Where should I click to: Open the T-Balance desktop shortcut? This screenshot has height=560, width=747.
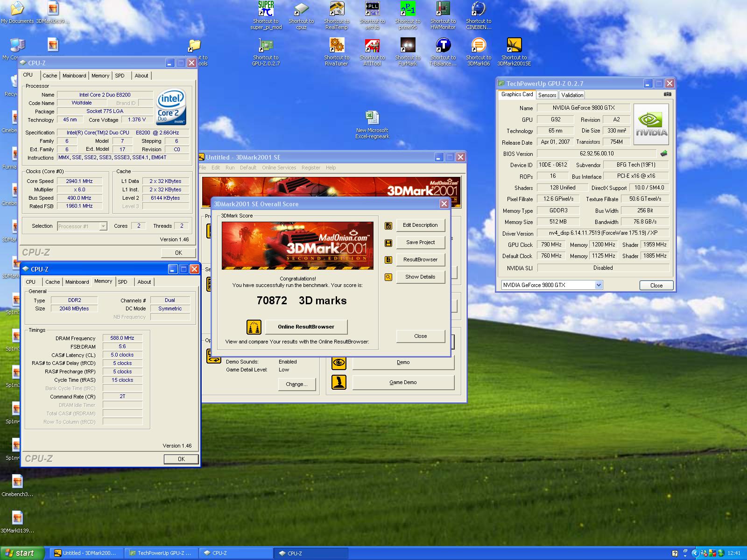(443, 52)
